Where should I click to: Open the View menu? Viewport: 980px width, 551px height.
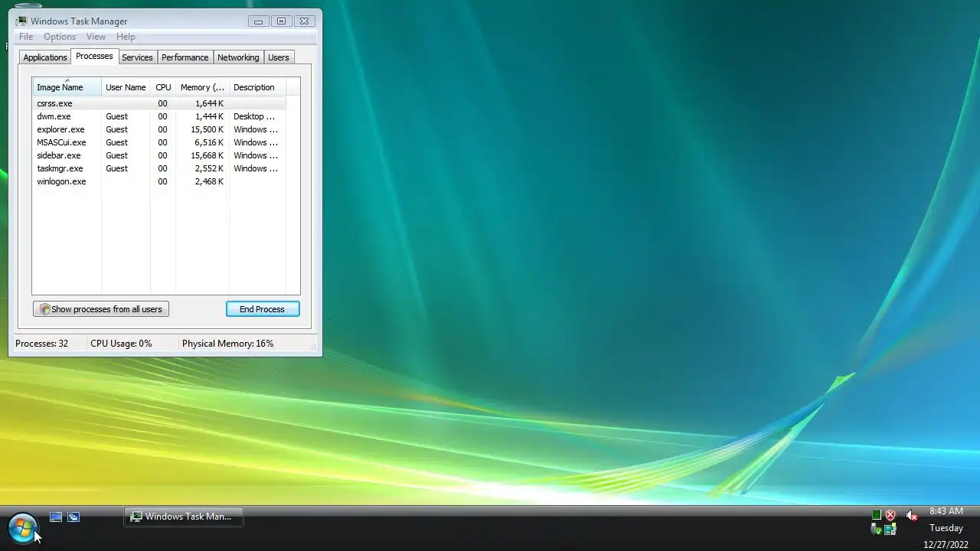[x=96, y=37]
